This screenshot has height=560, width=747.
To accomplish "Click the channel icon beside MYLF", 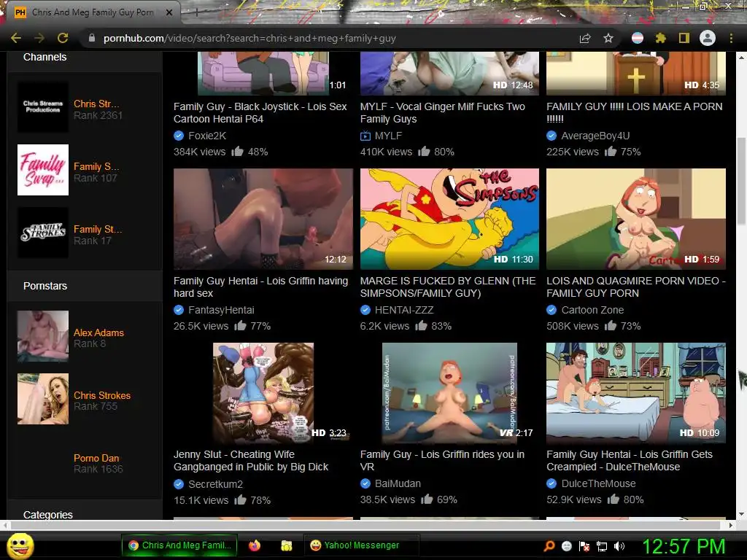I will (x=365, y=136).
